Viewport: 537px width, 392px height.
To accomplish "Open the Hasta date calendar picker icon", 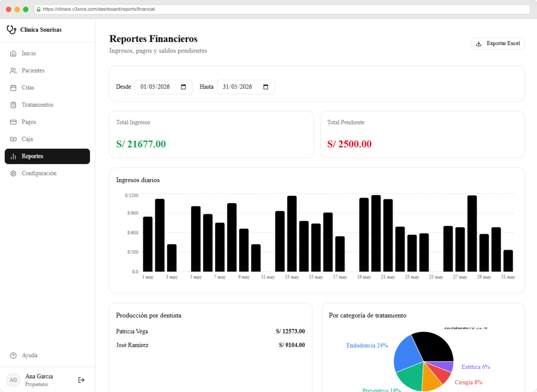I will tap(266, 87).
